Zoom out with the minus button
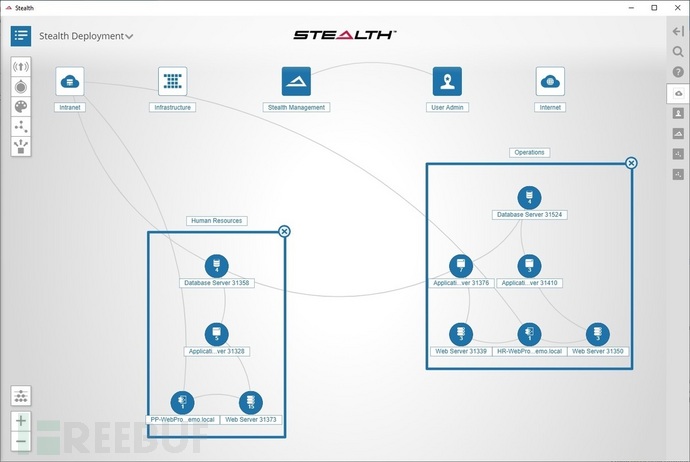This screenshot has height=462, width=690. 21,441
